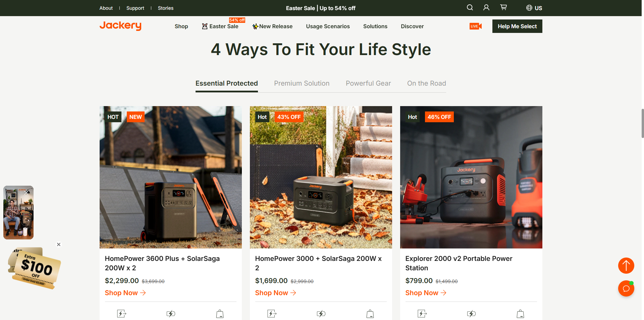
Task: Click the charging icon under HomePower 3000
Action: [x=321, y=314]
